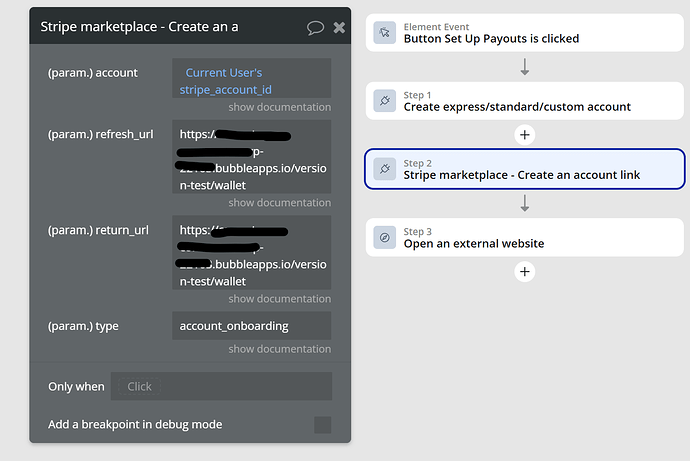The height and width of the screenshot is (461, 690).
Task: Open Step 1 Create express/standard/custom account
Action: 525,101
